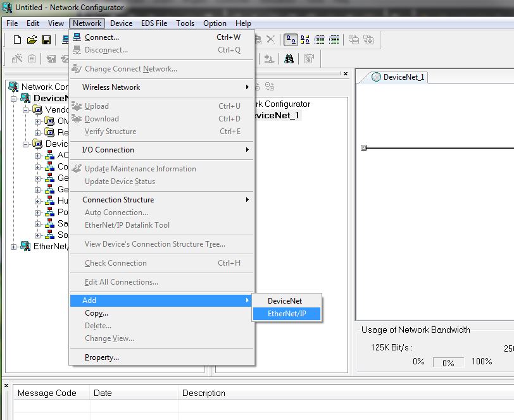This screenshot has height=420, width=514.
Task: Open the File menu
Action: tap(12, 23)
